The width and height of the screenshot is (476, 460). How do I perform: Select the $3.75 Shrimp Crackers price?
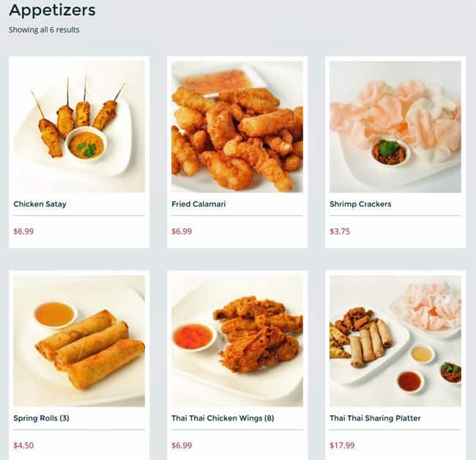pyautogui.click(x=340, y=231)
